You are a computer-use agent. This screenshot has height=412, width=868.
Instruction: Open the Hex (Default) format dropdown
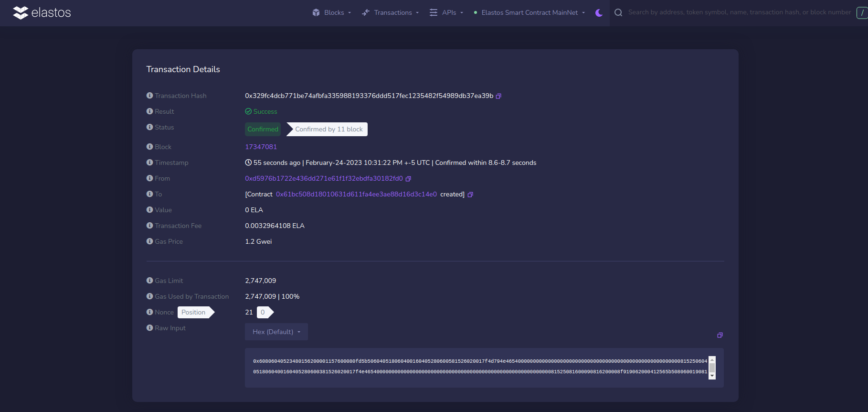click(x=276, y=332)
